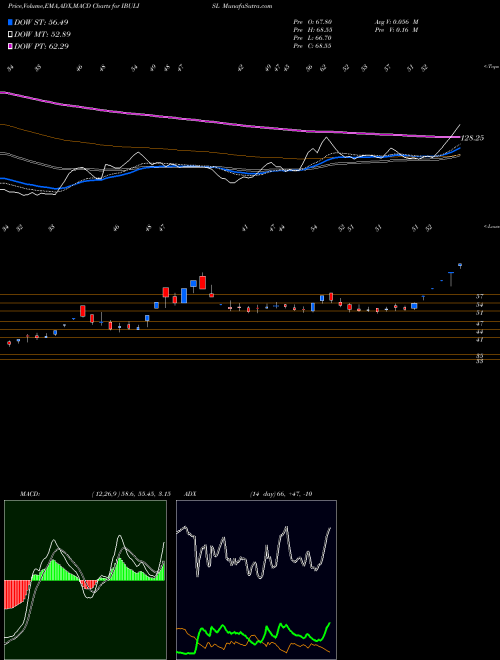Select the 'DOW PT: 62.29' label
Viewport: 500px width, 660px height.
41,46
